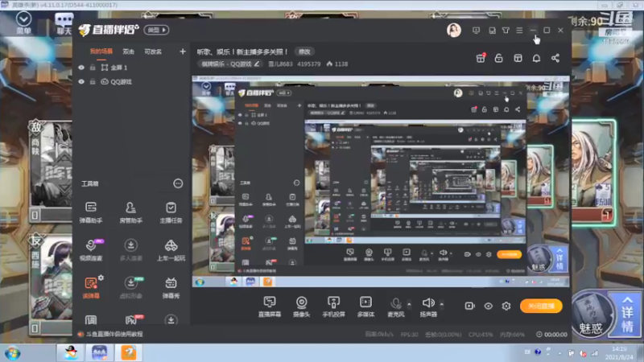Click the stream preview area
The width and height of the screenshot is (644, 362).
(x=381, y=181)
